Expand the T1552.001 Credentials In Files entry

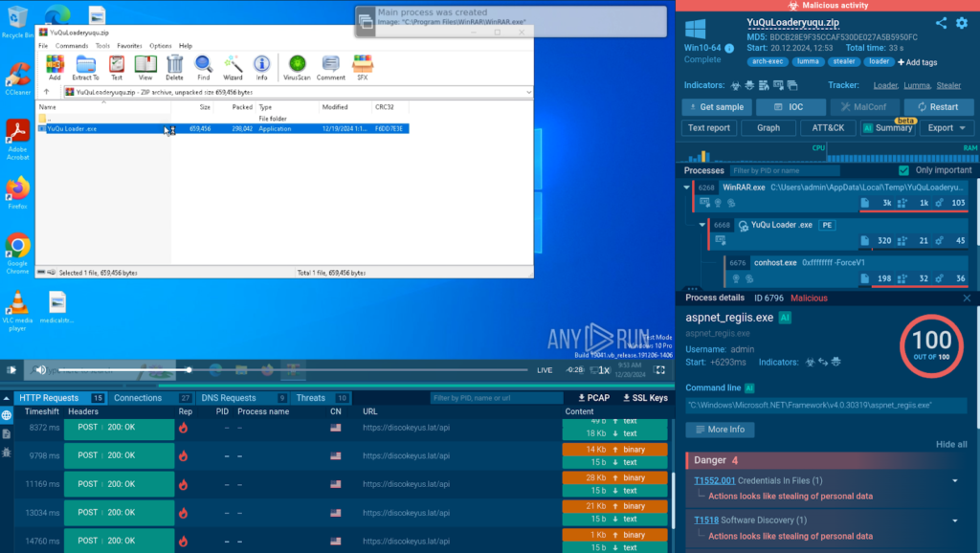pyautogui.click(x=954, y=480)
